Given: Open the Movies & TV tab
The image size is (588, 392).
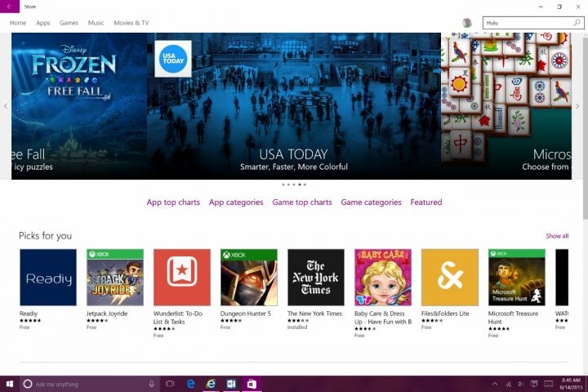Looking at the screenshot, I should pos(131,23).
